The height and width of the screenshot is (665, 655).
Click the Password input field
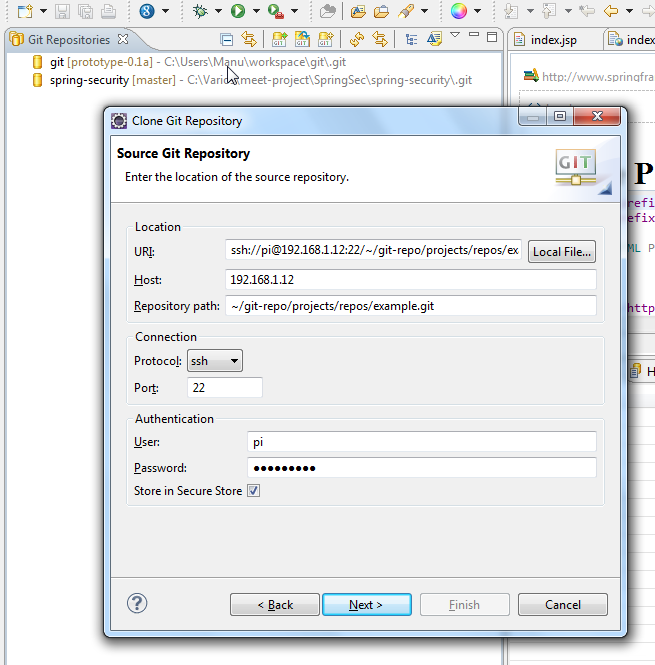click(x=422, y=468)
